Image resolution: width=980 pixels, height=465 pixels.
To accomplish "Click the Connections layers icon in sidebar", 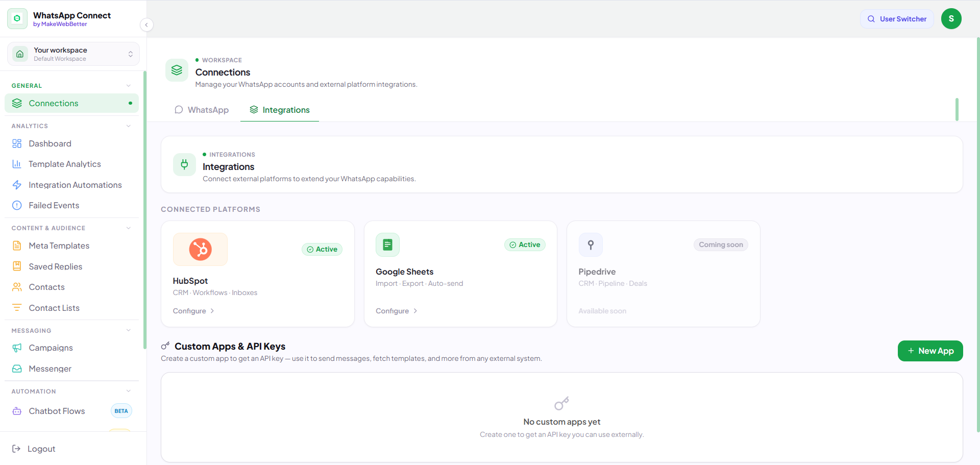I will pos(17,103).
